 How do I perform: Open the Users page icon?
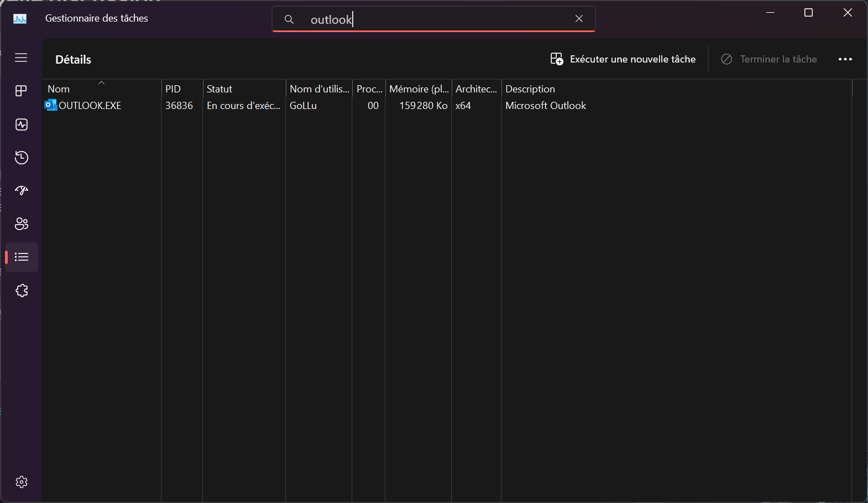pyautogui.click(x=21, y=224)
